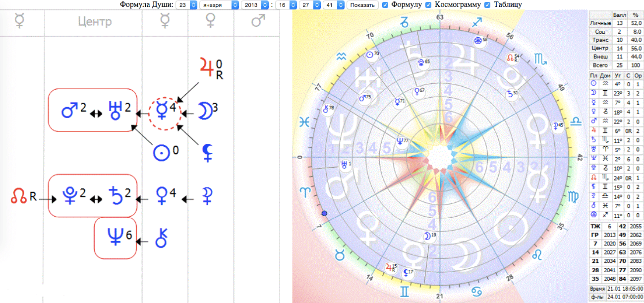Open the year 2013 selector

click(254, 5)
